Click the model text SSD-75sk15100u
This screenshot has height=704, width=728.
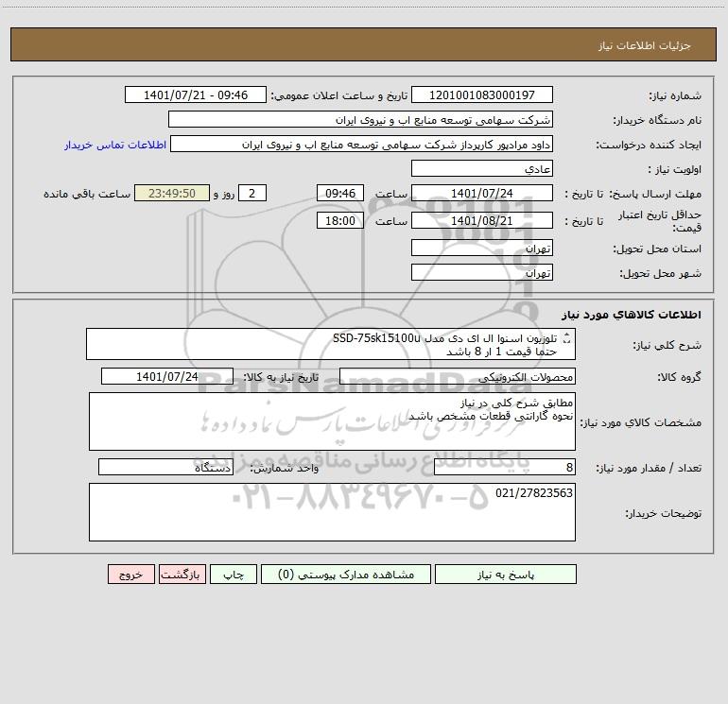click(x=376, y=338)
